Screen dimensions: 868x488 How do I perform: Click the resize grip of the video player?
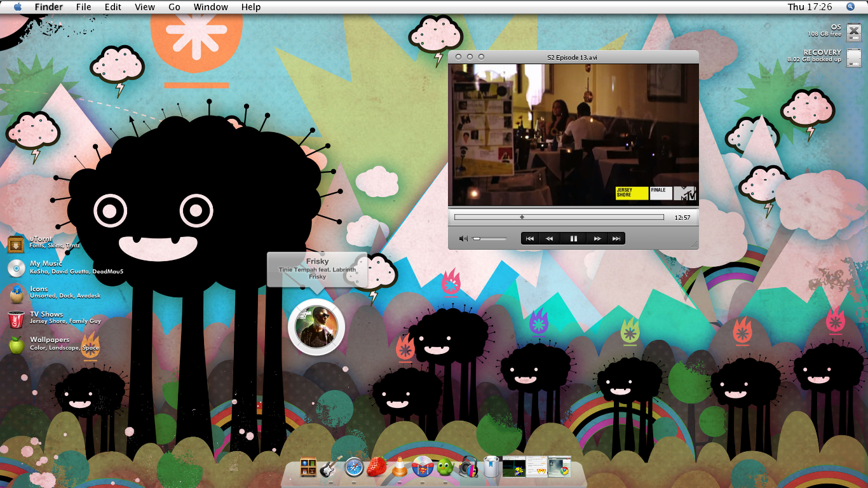point(694,245)
